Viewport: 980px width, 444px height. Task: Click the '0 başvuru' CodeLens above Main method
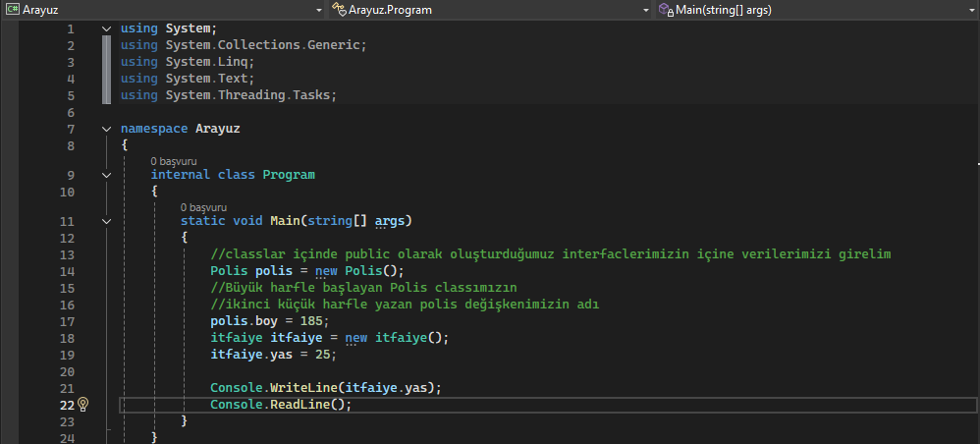click(x=203, y=207)
